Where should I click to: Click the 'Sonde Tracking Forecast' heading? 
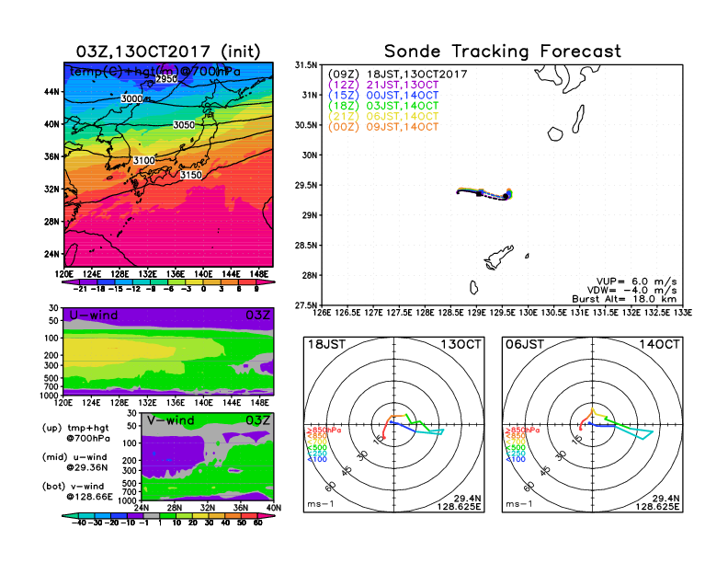click(503, 51)
